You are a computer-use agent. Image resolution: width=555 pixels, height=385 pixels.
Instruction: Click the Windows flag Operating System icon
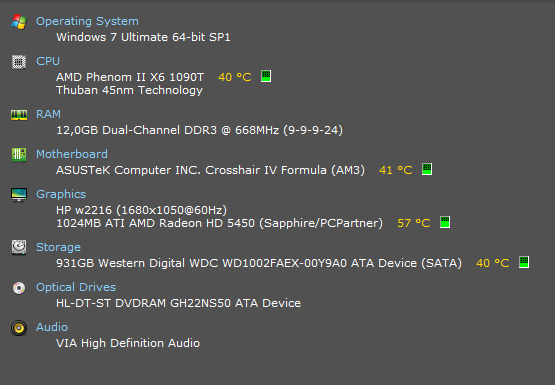click(19, 22)
